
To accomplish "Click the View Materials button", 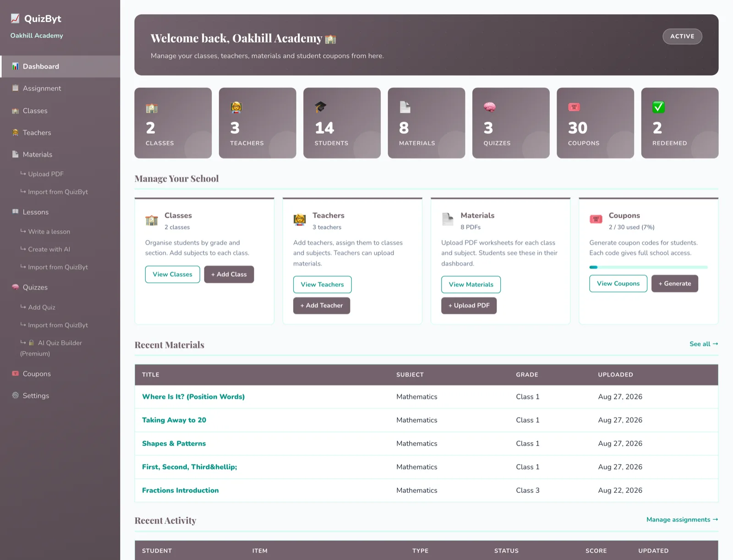I will pos(471,285).
